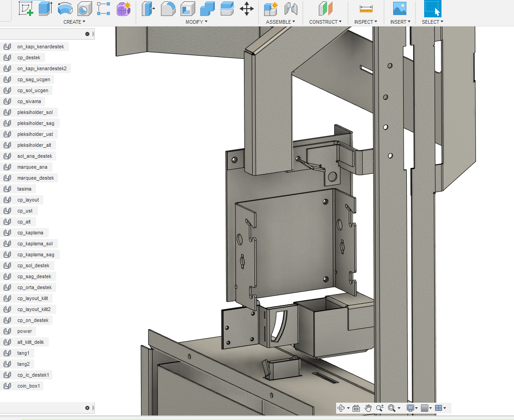Click the purple Create Form icon
514x420 pixels.
[124, 9]
